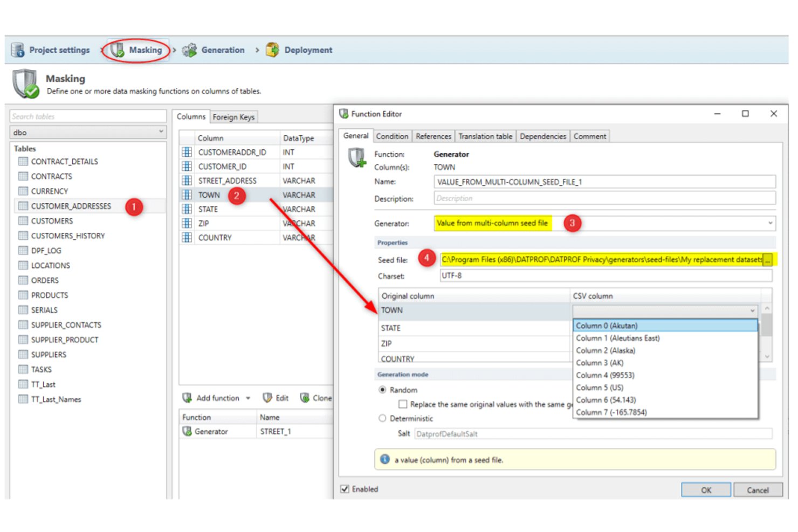Click the Edit function shield icon
Image resolution: width=798 pixels, height=532 pixels.
click(x=267, y=398)
